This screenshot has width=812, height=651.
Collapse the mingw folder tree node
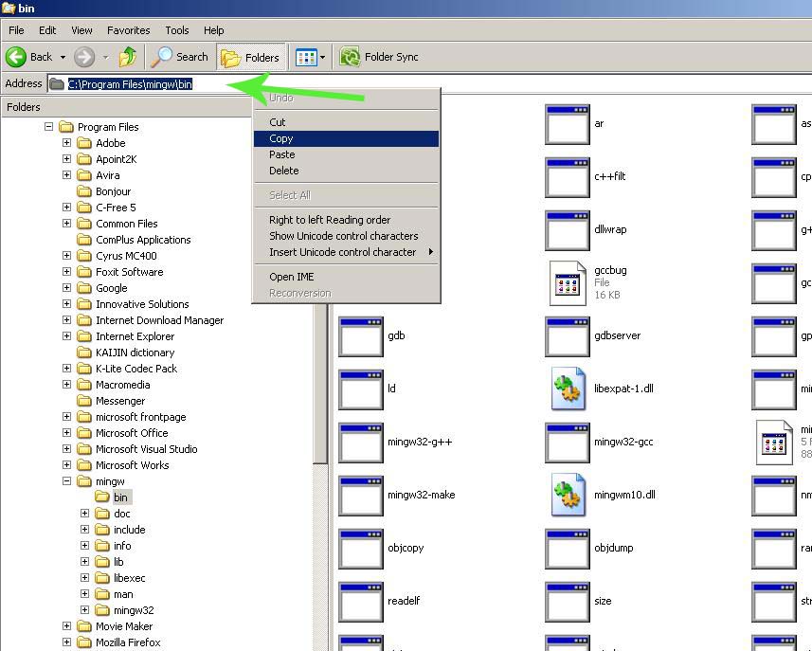pyautogui.click(x=64, y=480)
